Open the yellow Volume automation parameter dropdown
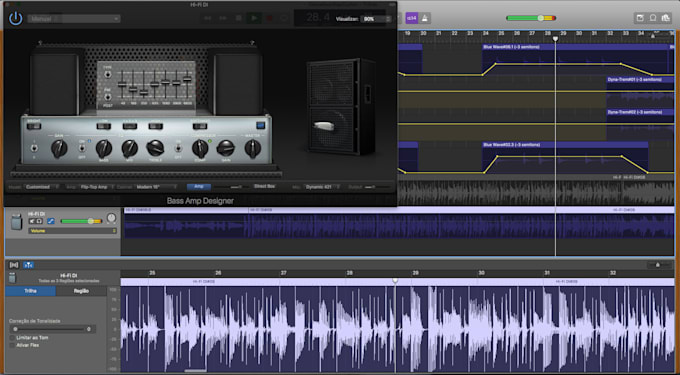 click(72, 231)
